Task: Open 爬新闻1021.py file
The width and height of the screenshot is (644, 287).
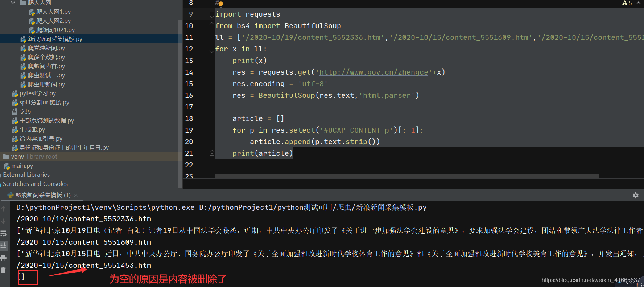Action: pos(55,30)
